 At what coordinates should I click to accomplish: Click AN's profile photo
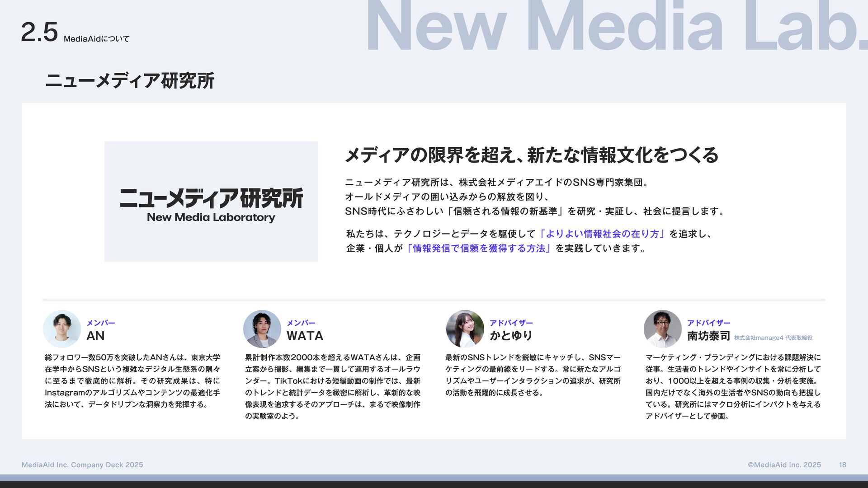tap(62, 328)
